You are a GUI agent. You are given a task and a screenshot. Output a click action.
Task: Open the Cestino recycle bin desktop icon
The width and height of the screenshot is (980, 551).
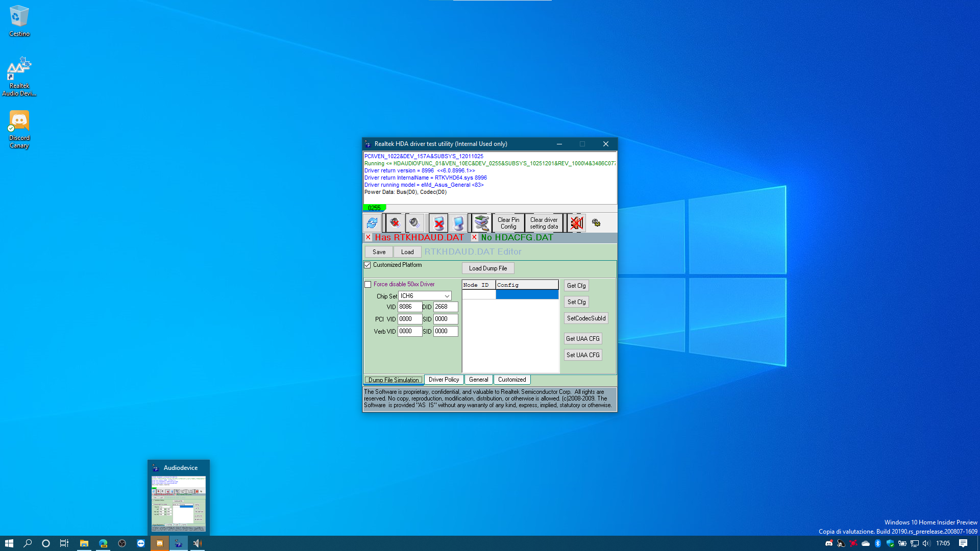pyautogui.click(x=19, y=21)
